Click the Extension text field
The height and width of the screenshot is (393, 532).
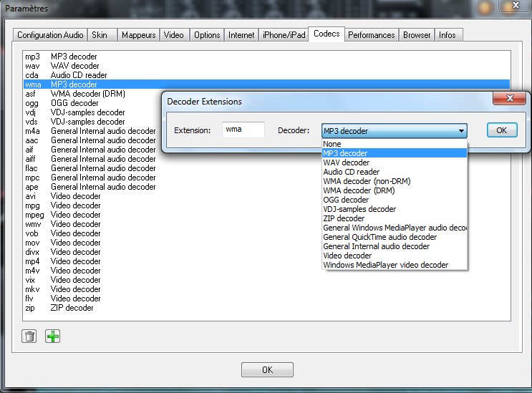pos(243,130)
